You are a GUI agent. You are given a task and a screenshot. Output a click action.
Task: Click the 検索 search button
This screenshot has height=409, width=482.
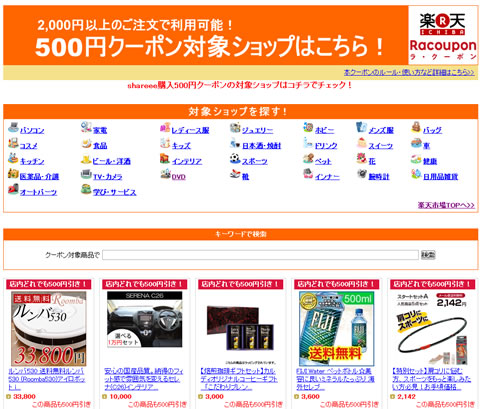(428, 255)
